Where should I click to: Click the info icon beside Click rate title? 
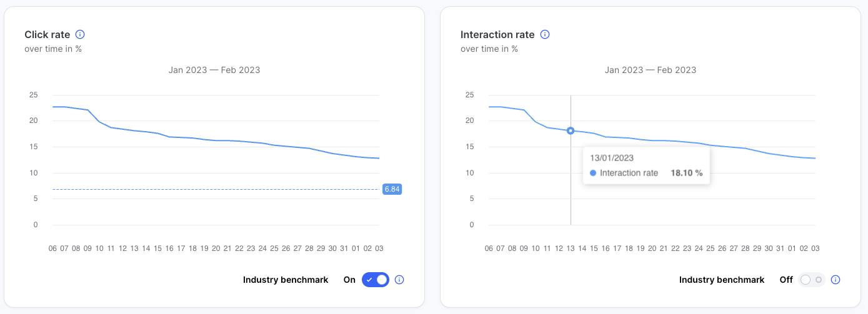(79, 35)
